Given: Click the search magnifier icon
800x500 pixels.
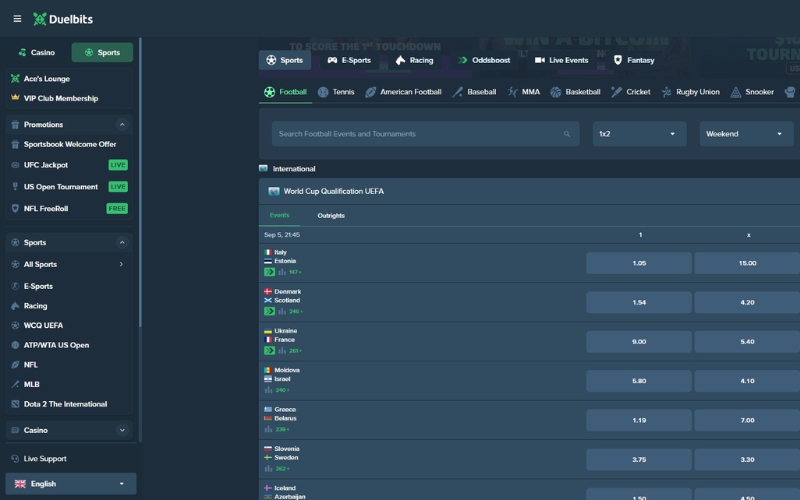Looking at the screenshot, I should click(567, 134).
